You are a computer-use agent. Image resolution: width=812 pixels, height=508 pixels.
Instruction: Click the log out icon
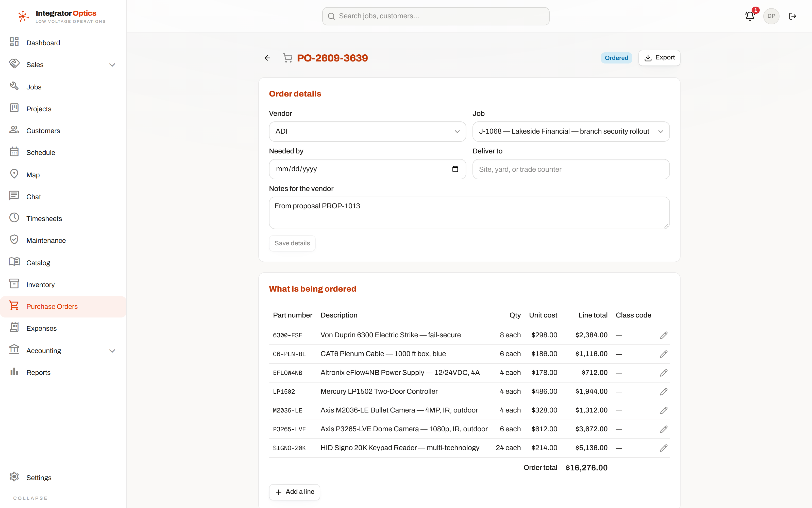tap(792, 16)
